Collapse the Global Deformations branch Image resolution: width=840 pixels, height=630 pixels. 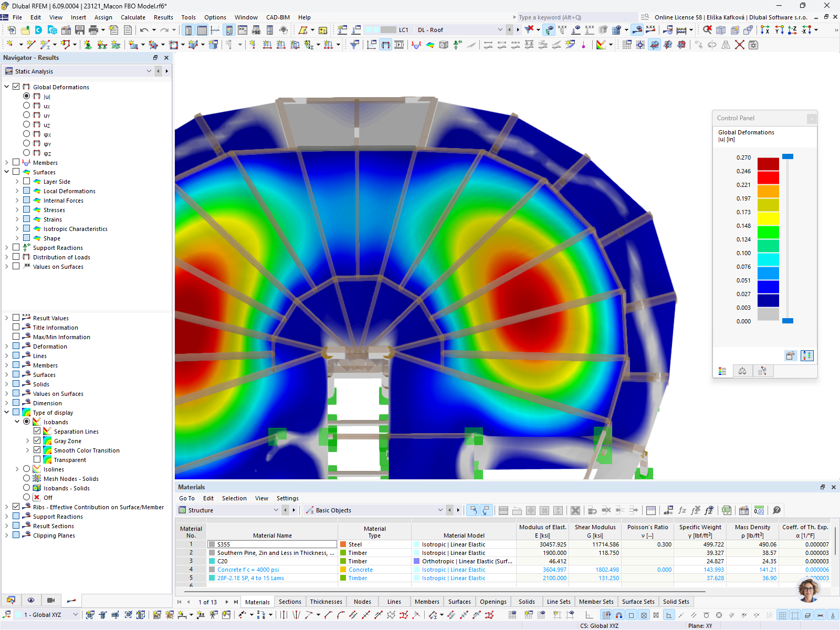click(x=6, y=87)
